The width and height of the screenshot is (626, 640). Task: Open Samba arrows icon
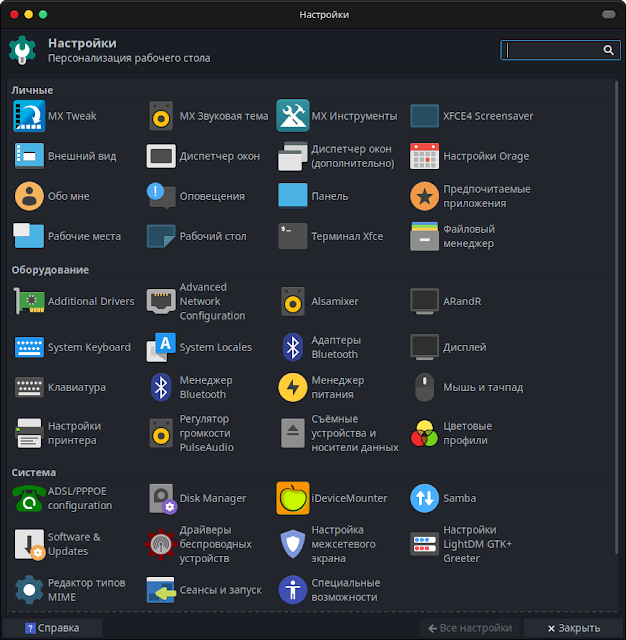pos(424,498)
